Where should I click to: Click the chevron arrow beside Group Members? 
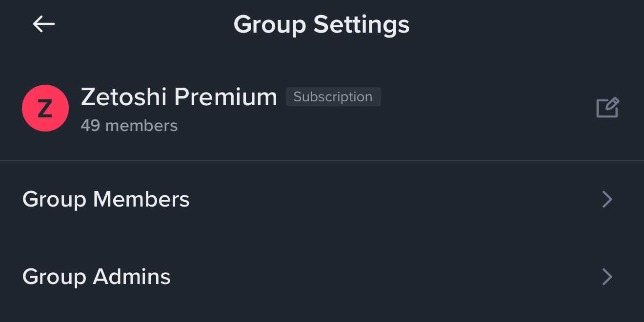(x=607, y=199)
